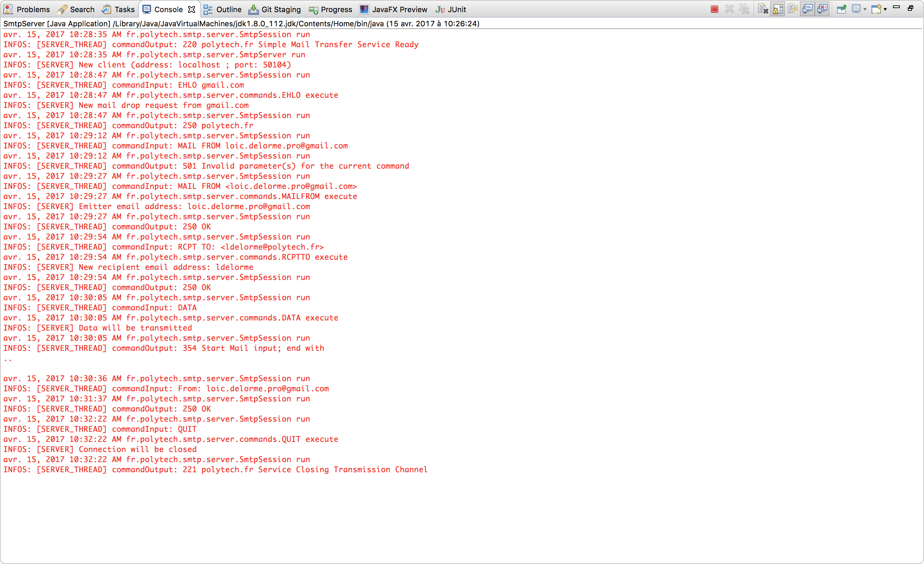Toggle Scroll Lock in console

778,9
